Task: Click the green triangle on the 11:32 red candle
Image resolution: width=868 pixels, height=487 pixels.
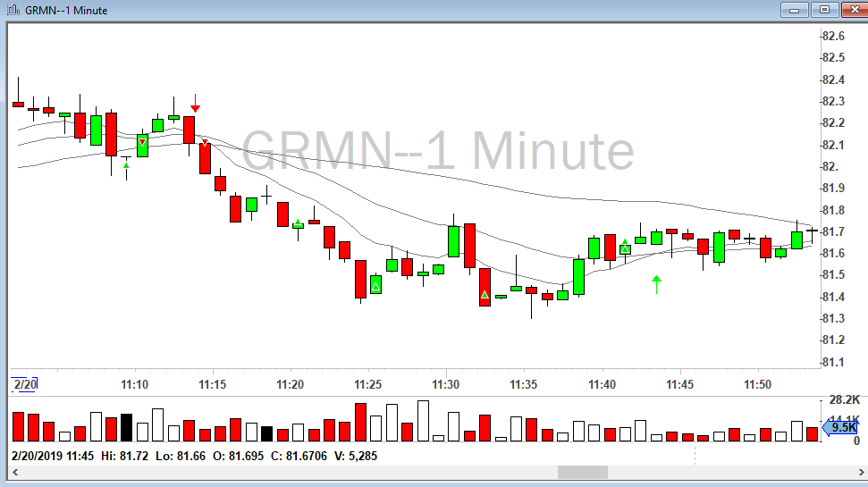Action: click(485, 294)
